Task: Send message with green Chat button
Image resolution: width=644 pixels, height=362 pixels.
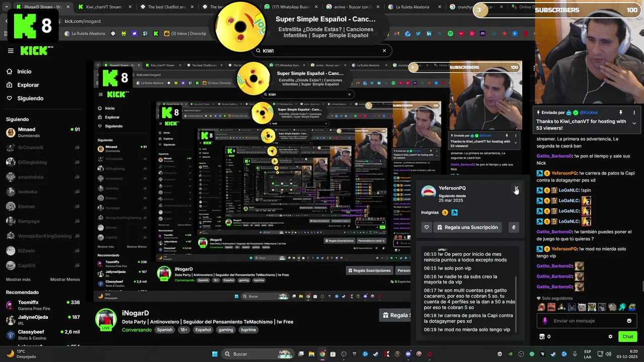Action: [x=627, y=336]
